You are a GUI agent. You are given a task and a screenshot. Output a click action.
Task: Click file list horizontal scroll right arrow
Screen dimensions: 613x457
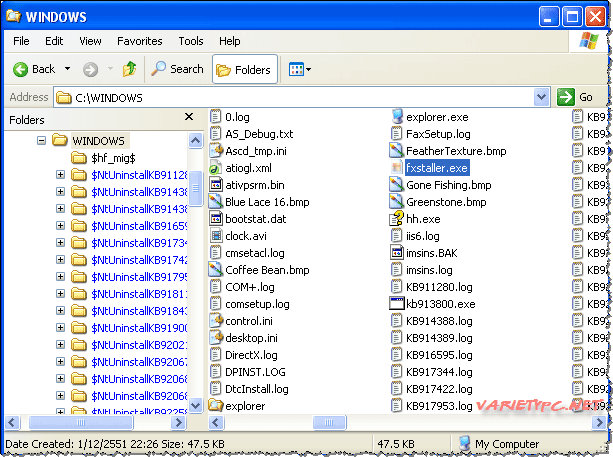point(599,422)
